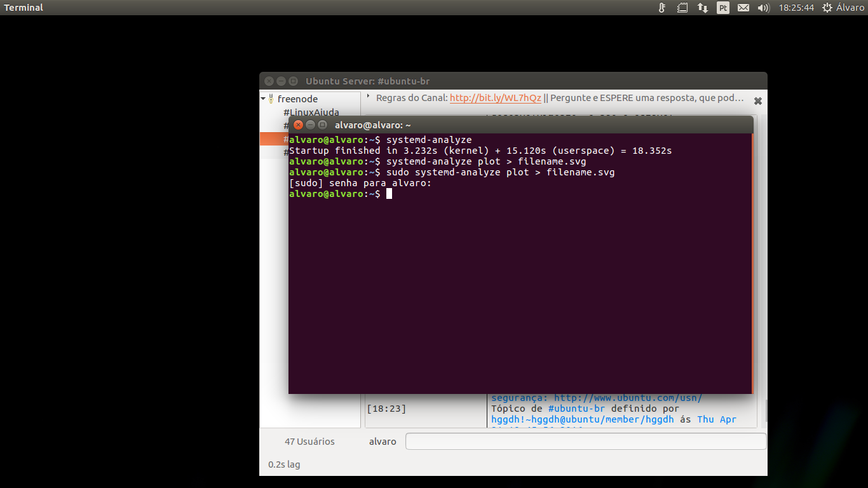Close the alvaro@alvaro terminal window

[298, 125]
